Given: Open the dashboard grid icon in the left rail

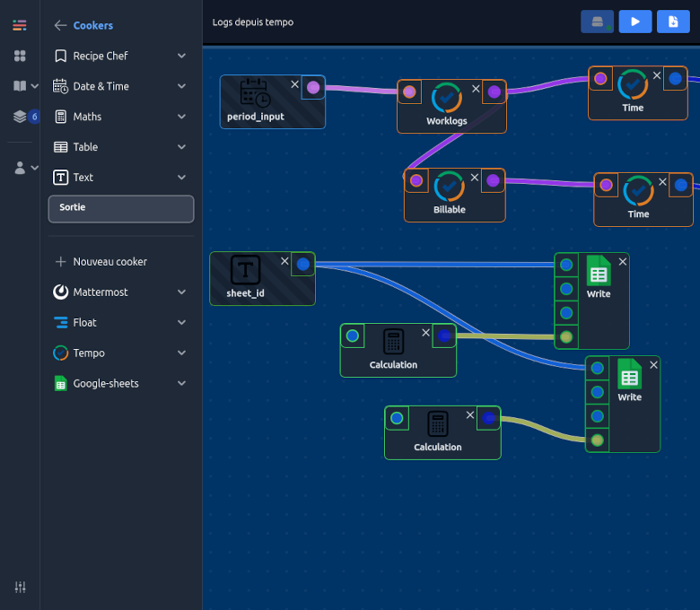Looking at the screenshot, I should (20, 57).
